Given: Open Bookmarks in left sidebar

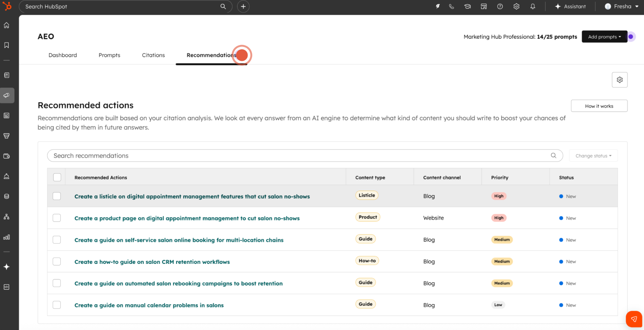Looking at the screenshot, I should pyautogui.click(x=7, y=45).
